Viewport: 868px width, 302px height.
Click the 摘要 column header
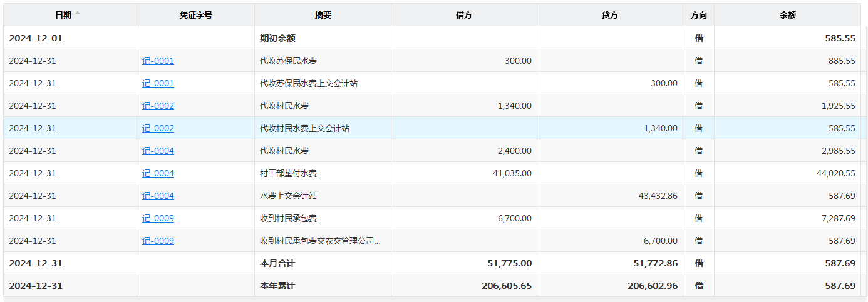pyautogui.click(x=323, y=15)
